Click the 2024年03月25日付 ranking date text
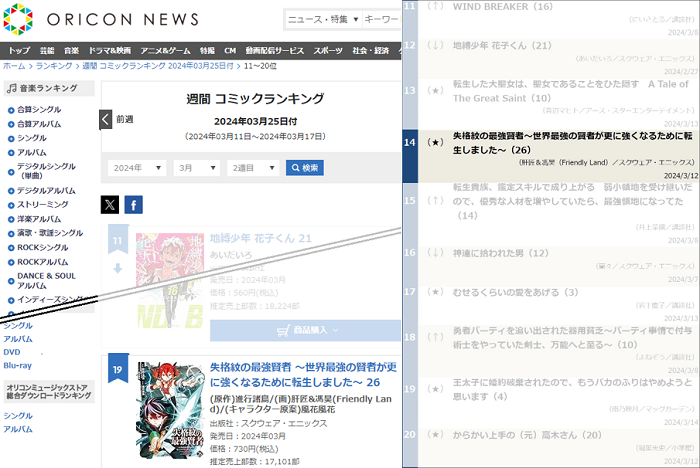Viewport: 700px width, 468px height. (x=255, y=121)
